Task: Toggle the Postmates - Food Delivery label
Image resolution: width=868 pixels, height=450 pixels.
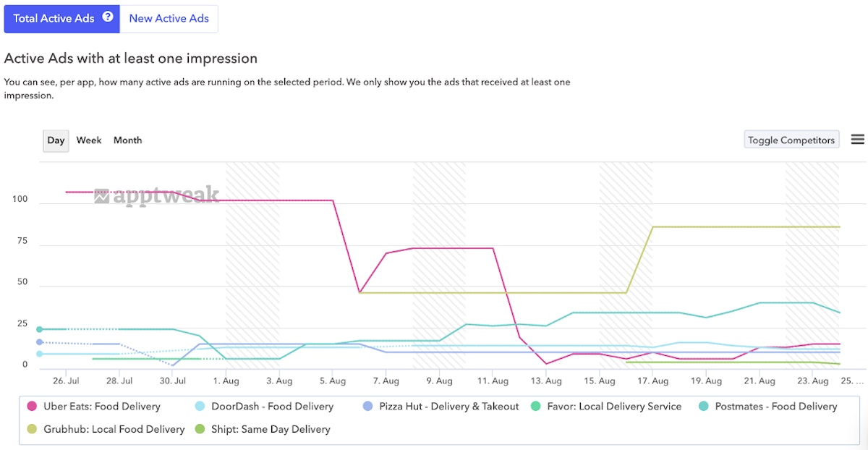Action: click(x=776, y=407)
